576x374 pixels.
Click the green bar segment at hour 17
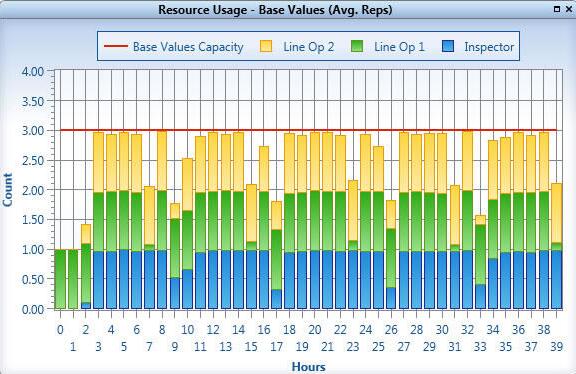277,260
